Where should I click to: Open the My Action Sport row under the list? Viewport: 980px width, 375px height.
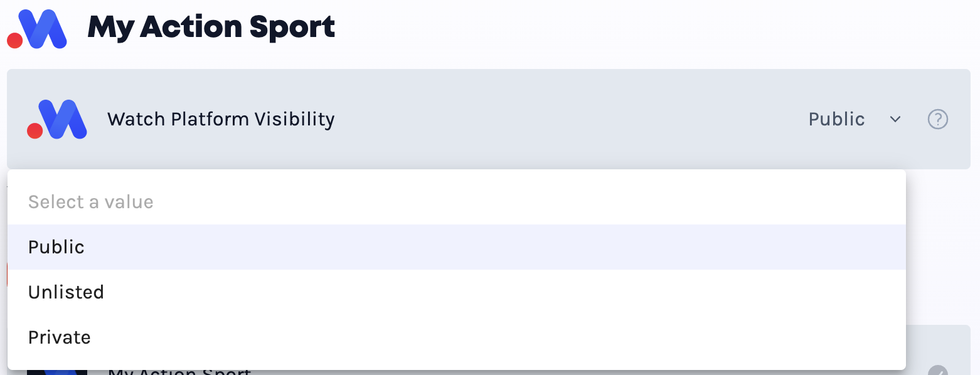[179, 371]
